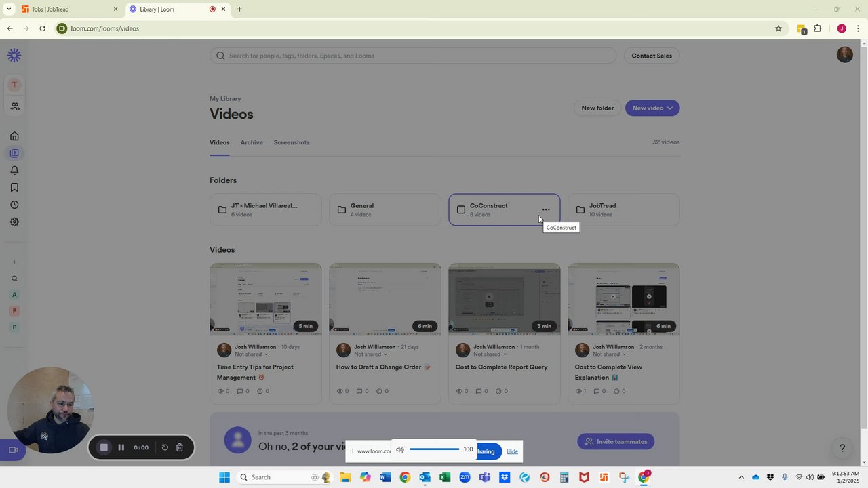The image size is (868, 488).
Task: Click the plus icon to add a Space
Action: coord(14,262)
